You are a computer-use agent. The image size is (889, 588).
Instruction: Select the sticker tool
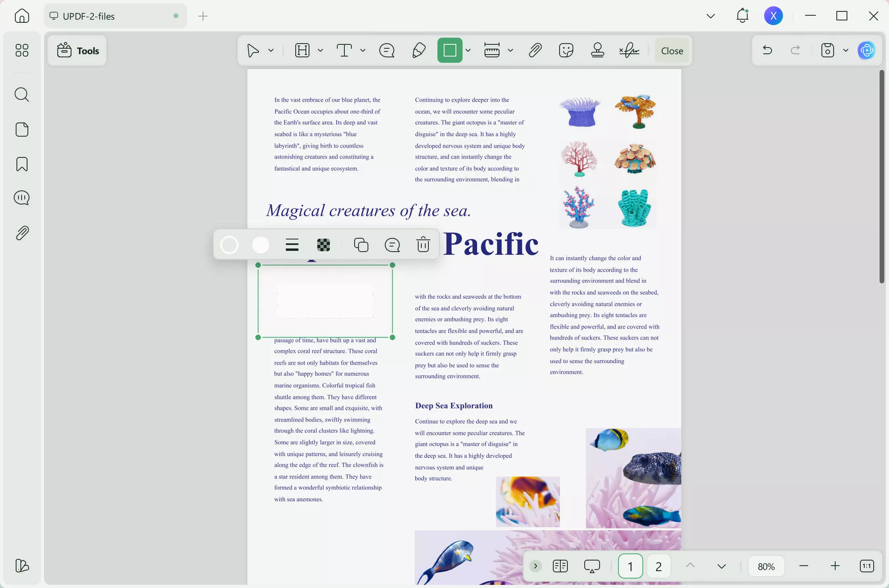(566, 50)
